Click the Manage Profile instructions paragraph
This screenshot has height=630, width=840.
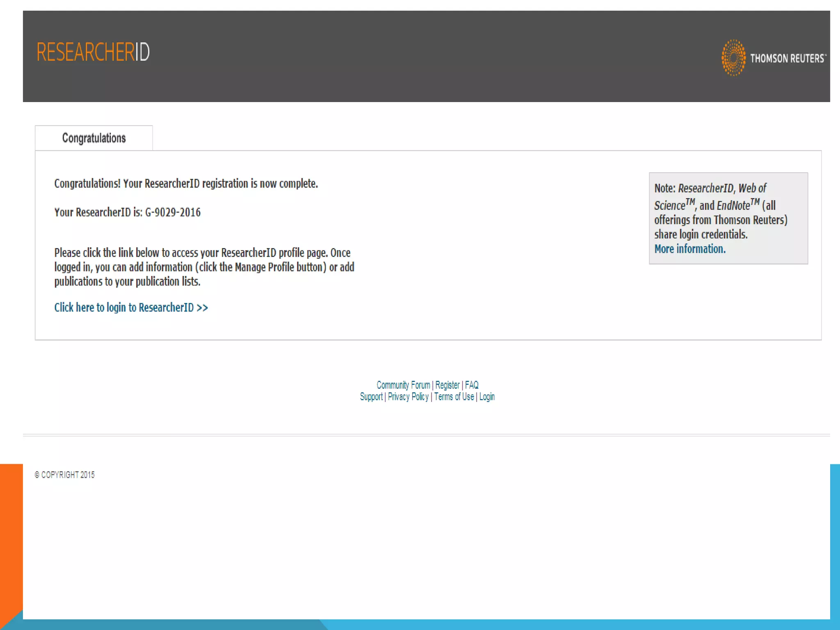coord(204,267)
